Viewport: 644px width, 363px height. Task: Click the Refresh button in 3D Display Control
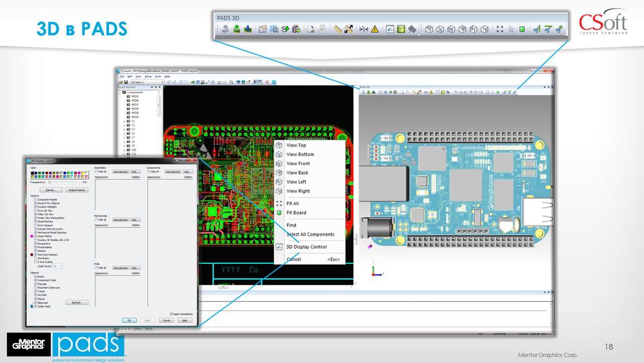76,303
